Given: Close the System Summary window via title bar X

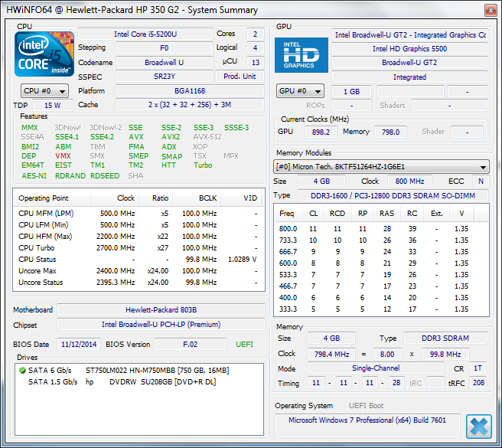Looking at the screenshot, I should point(491,11).
